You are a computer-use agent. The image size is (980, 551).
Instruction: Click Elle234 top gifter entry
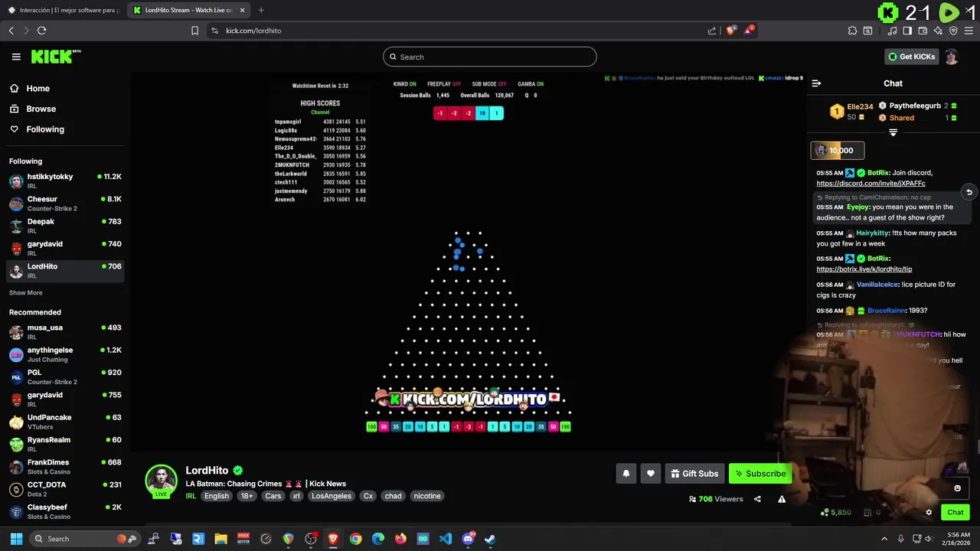click(x=851, y=112)
